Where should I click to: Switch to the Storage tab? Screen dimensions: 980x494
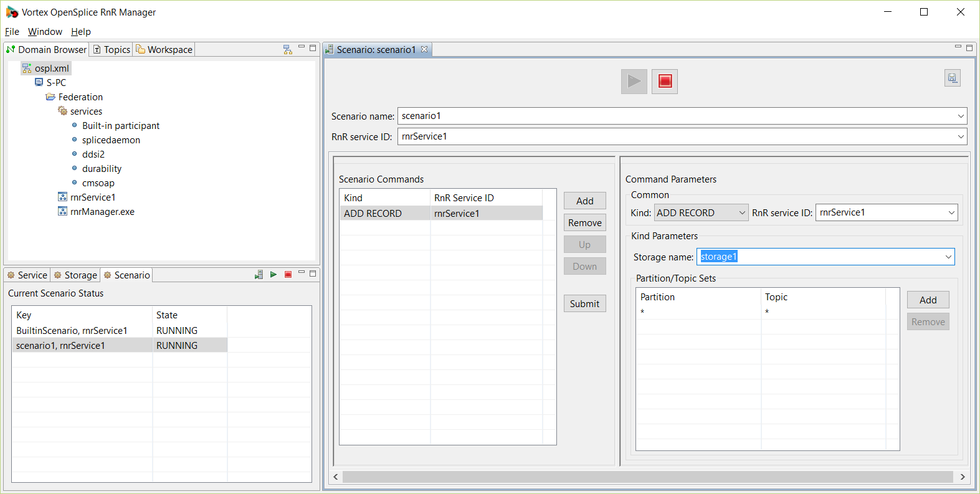coord(75,275)
